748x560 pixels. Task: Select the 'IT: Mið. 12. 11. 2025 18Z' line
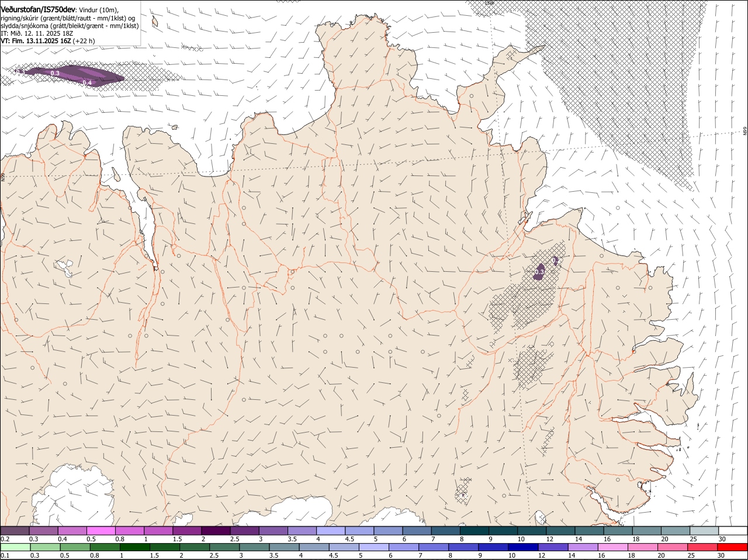pos(36,33)
